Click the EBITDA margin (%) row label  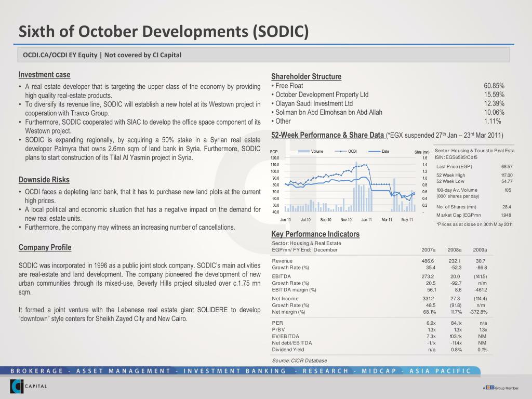pyautogui.click(x=294, y=290)
